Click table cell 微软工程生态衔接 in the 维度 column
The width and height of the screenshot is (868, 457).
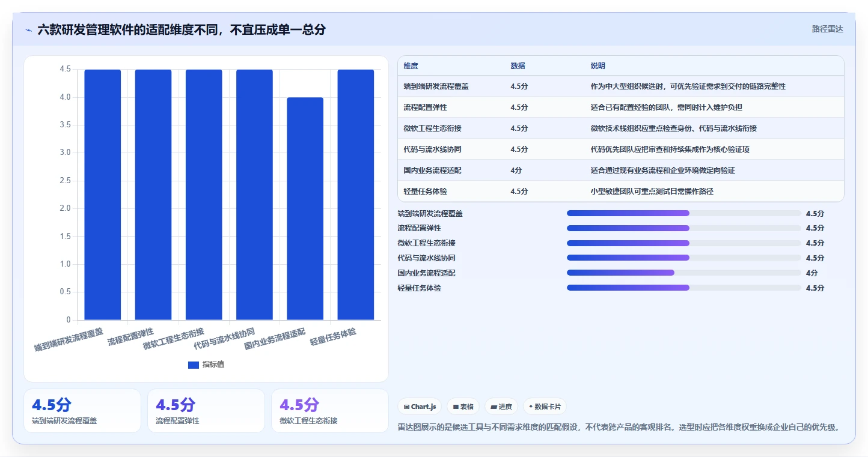[433, 129]
